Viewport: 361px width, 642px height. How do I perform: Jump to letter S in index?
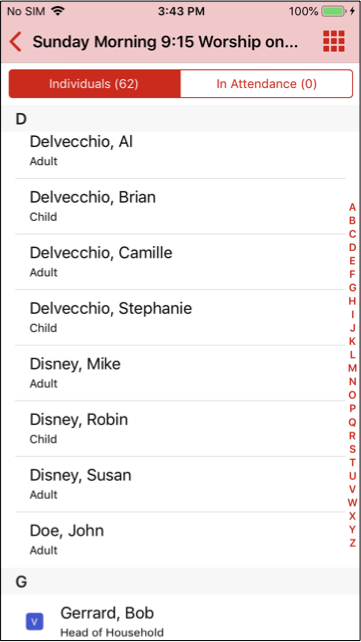(352, 449)
